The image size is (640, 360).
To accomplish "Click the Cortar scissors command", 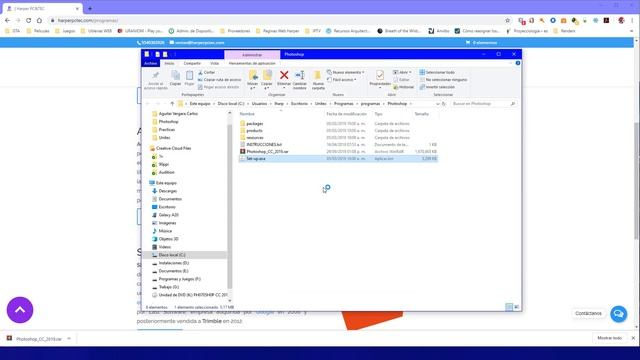I will [x=207, y=72].
